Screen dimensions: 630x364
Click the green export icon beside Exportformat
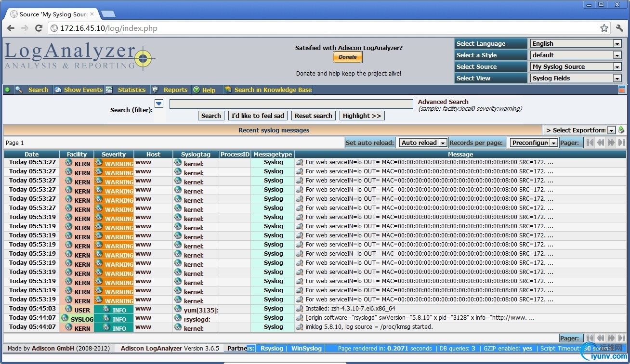(621, 130)
